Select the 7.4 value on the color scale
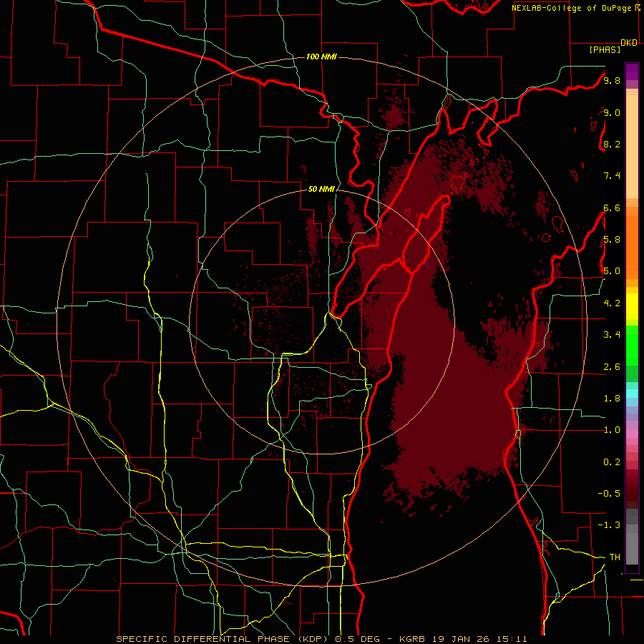 click(x=612, y=176)
